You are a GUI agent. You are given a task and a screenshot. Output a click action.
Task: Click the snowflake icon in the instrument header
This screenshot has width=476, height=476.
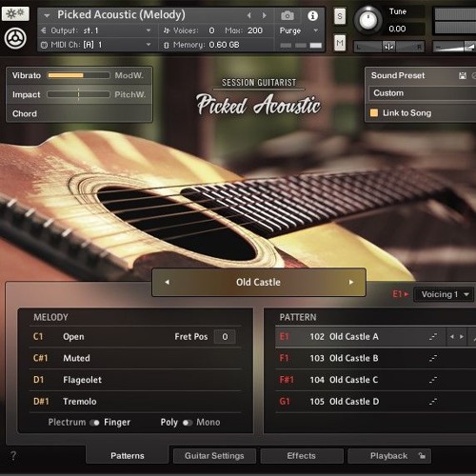[15, 13]
